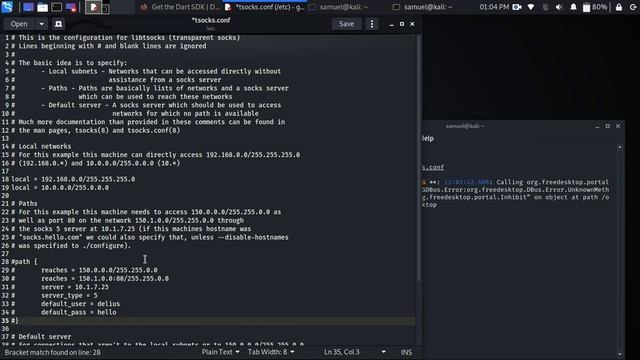Click the terminal scrollbar up arrow
Viewport: 640px width, 360px height.
pos(620,147)
